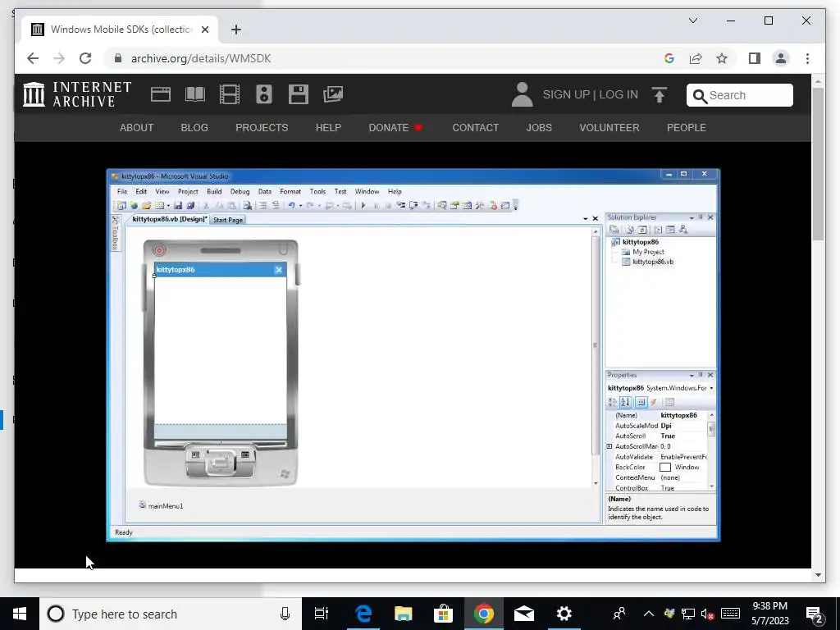The height and width of the screenshot is (630, 840).
Task: Open the Chrome profile menu
Action: [781, 58]
